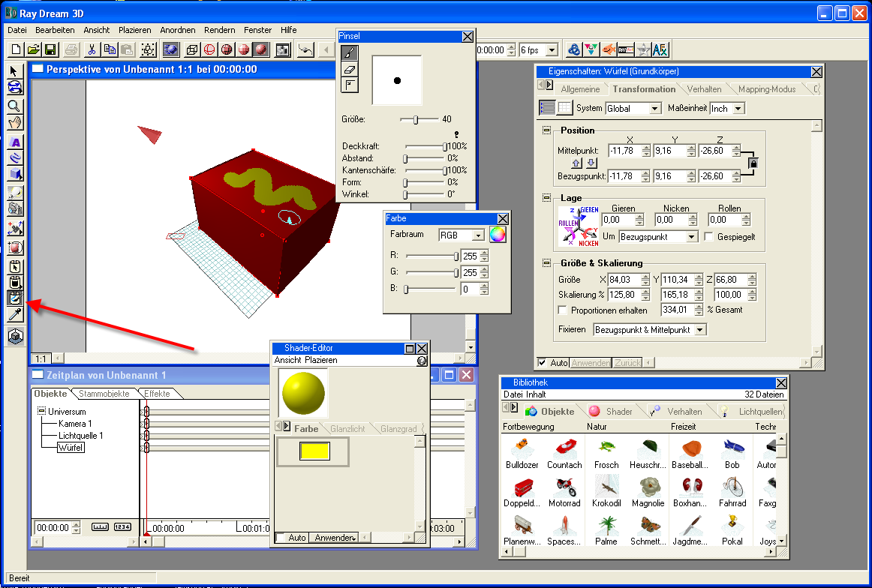Collapse the Universum tree node
872x588 pixels.
(x=41, y=412)
